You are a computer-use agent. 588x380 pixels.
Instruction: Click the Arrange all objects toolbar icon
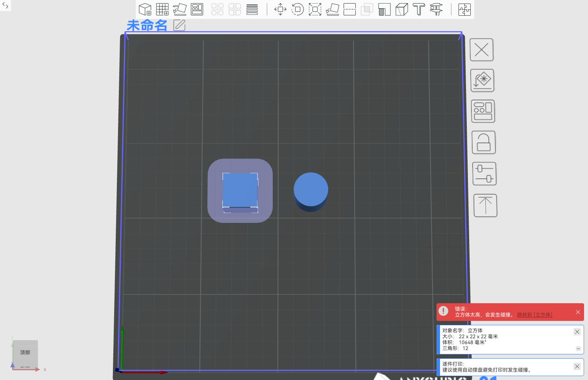pyautogui.click(x=197, y=9)
